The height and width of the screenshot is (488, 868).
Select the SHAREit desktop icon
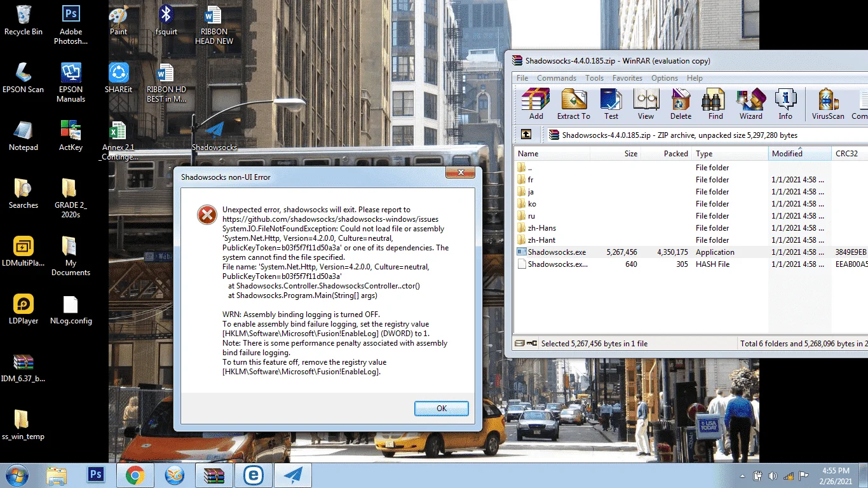click(x=119, y=78)
